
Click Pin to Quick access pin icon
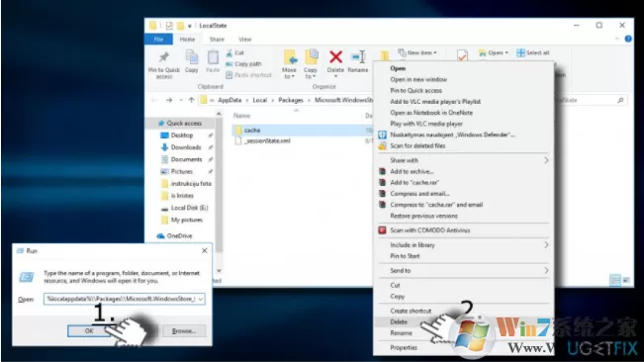coord(164,57)
